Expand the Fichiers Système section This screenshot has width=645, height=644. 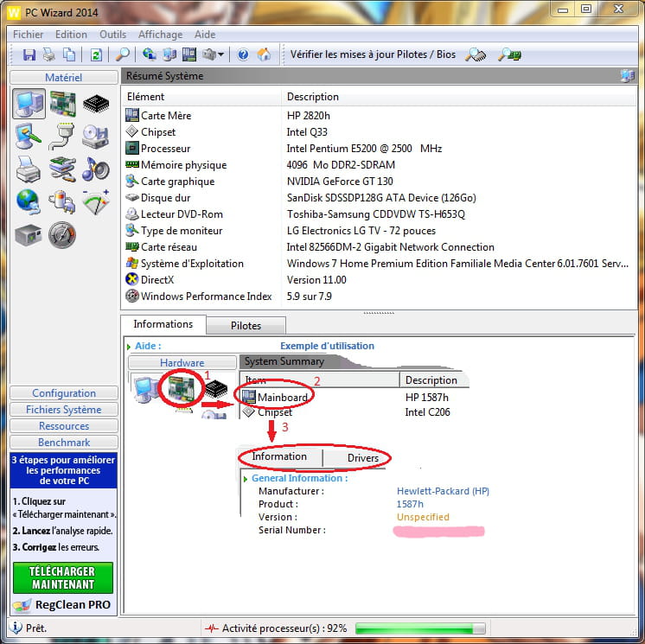click(64, 410)
